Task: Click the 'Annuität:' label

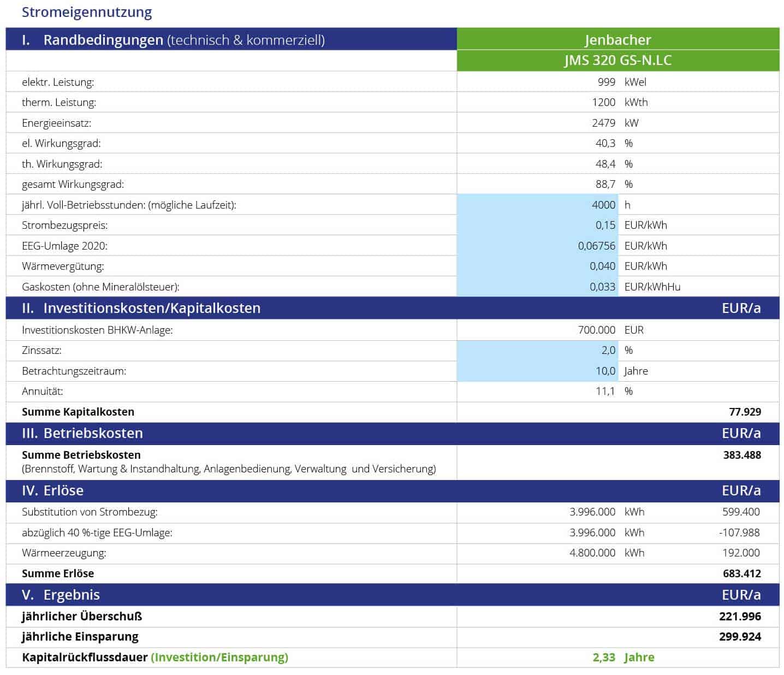Action: pos(43,391)
